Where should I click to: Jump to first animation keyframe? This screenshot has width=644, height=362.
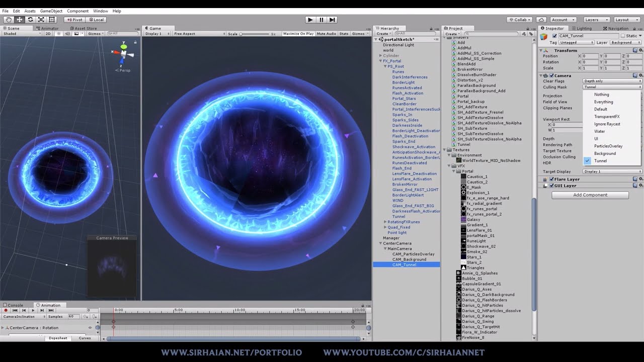(15, 310)
